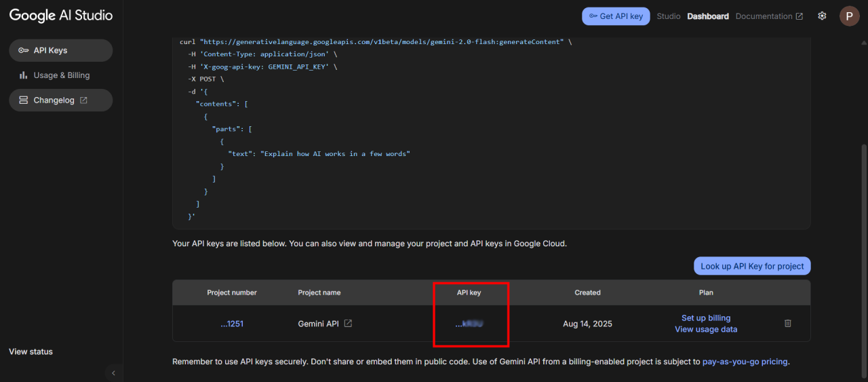
Task: Click the profile avatar P
Action: point(849,16)
